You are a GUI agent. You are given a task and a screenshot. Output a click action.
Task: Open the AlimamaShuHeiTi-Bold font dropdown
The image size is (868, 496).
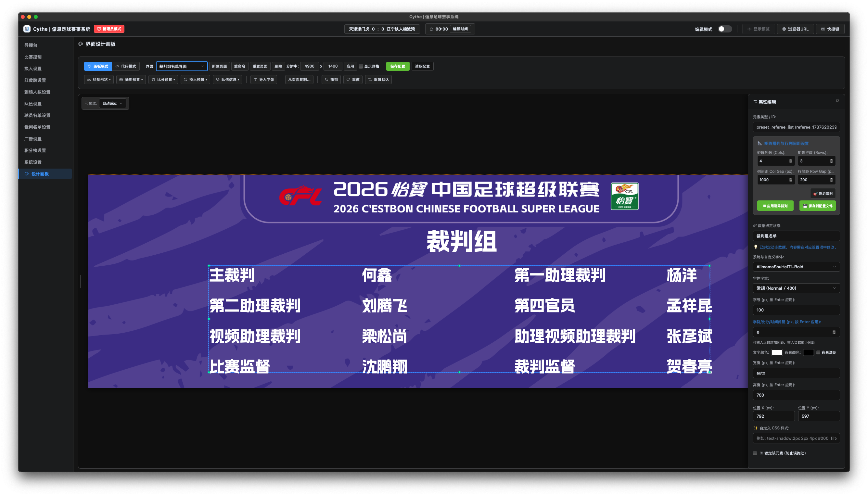(796, 267)
